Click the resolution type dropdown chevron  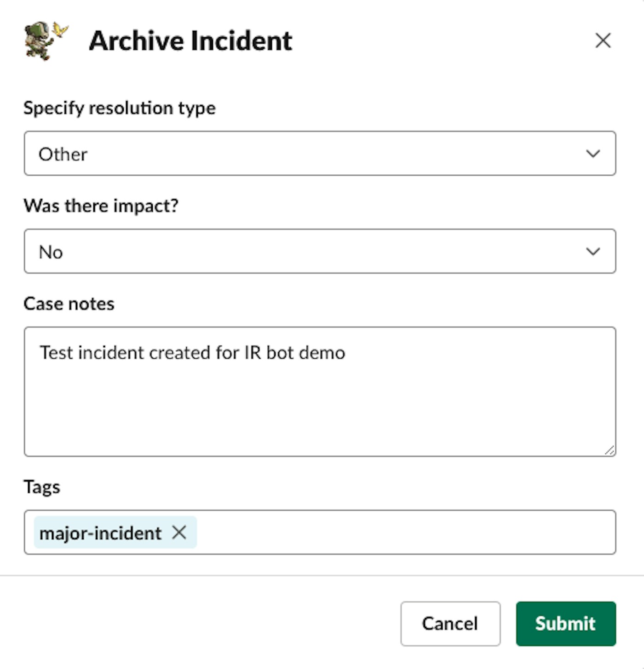593,154
